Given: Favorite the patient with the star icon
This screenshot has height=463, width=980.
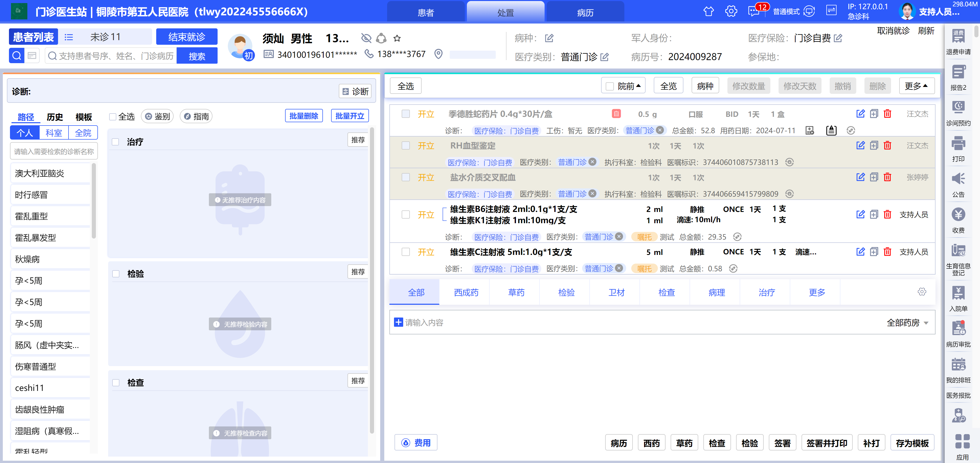Looking at the screenshot, I should [397, 38].
